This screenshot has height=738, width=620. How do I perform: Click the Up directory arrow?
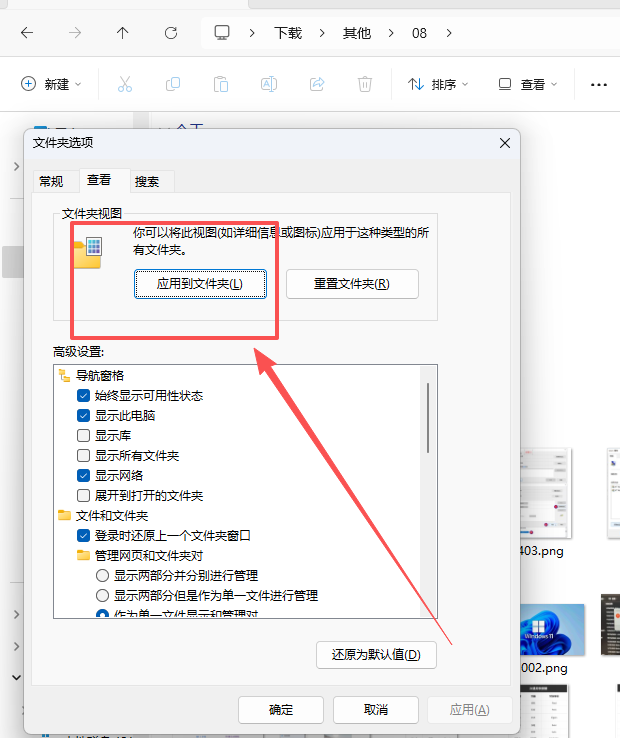[122, 33]
